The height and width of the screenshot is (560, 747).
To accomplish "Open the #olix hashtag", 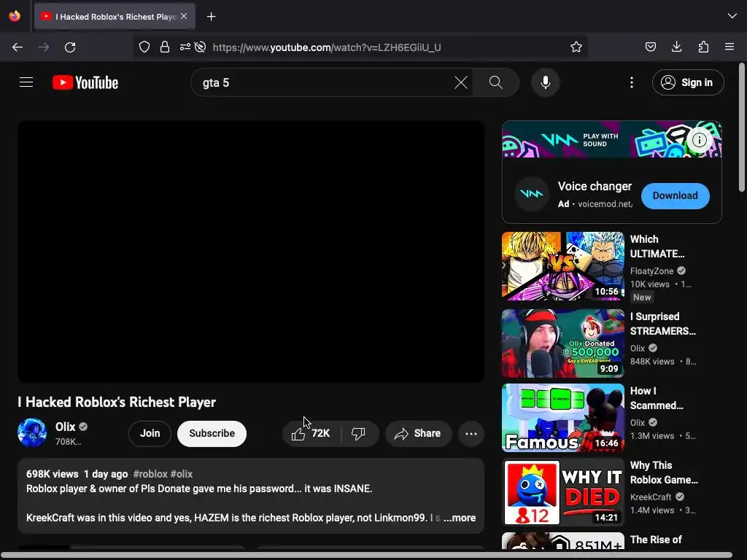I will coord(182,474).
